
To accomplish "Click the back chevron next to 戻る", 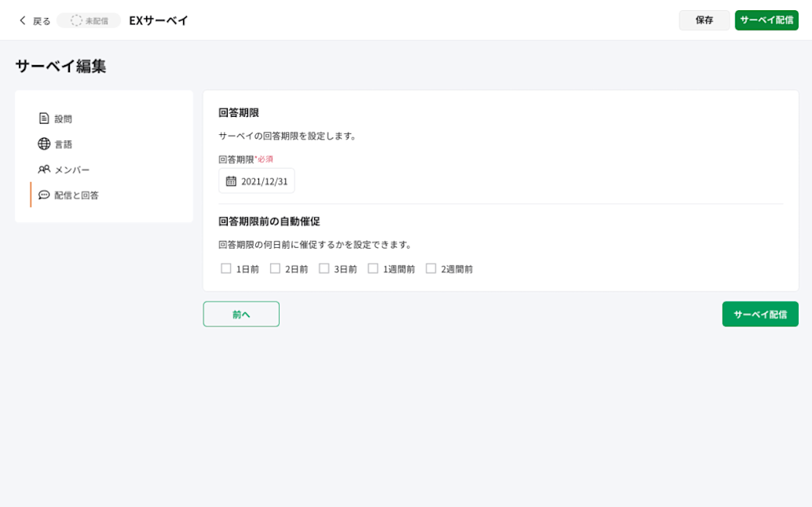I will point(22,20).
